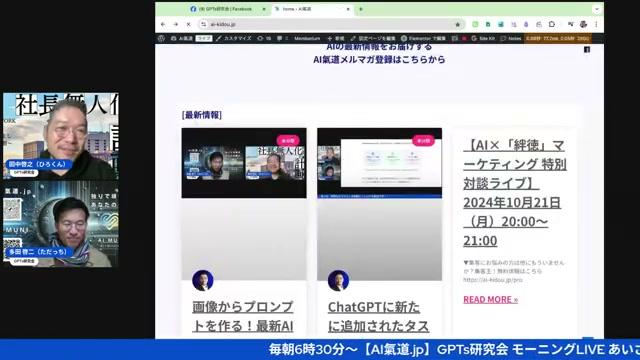This screenshot has width=640, height=360.
Task: Open Notes in the admin bar
Action: tap(511, 38)
